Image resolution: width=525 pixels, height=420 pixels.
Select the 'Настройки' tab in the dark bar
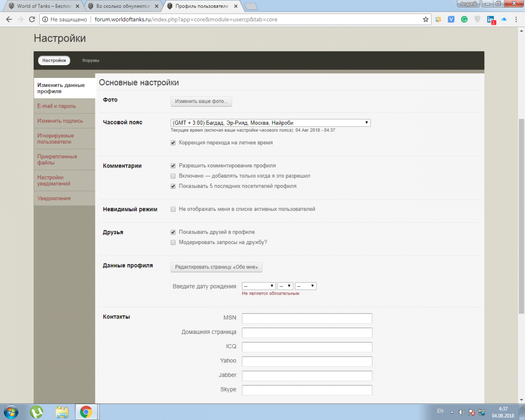pos(54,60)
